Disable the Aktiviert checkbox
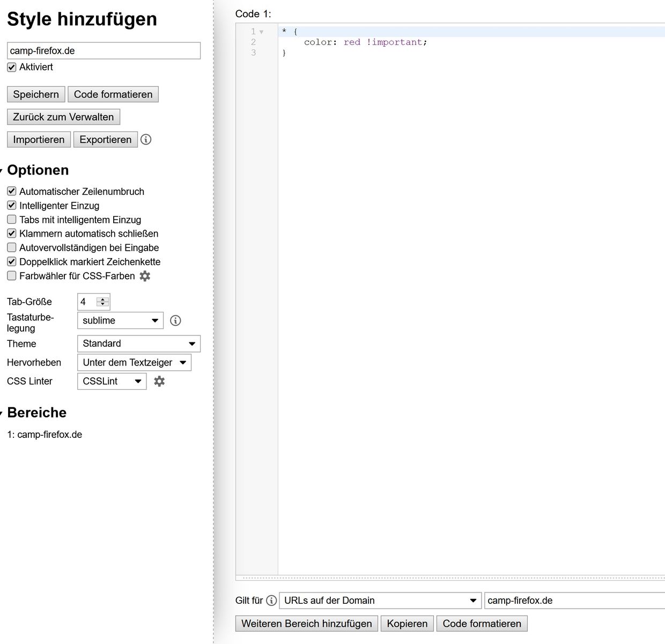665x644 pixels. click(x=12, y=67)
